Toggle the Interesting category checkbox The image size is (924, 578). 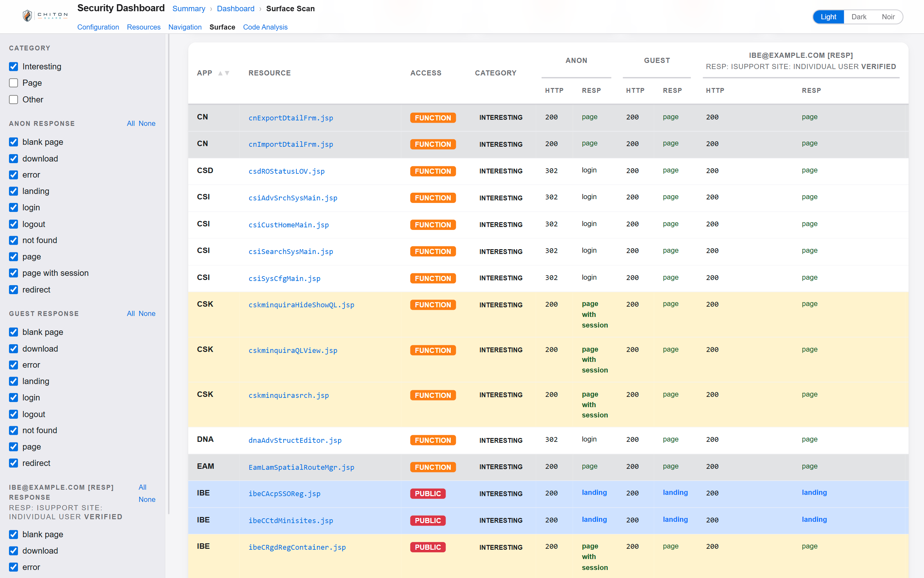tap(13, 66)
